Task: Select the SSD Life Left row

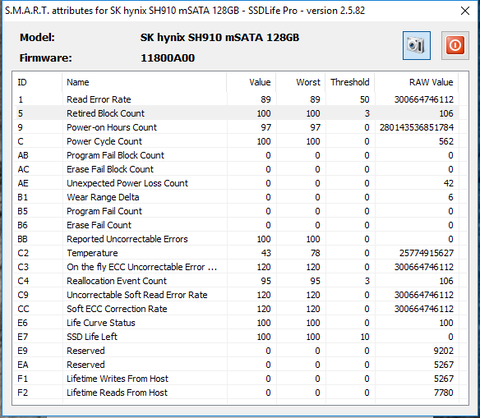Action: [236, 337]
